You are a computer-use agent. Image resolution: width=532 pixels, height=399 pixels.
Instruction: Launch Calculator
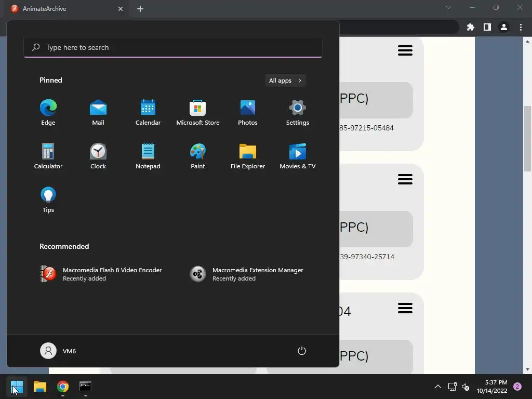point(48,156)
